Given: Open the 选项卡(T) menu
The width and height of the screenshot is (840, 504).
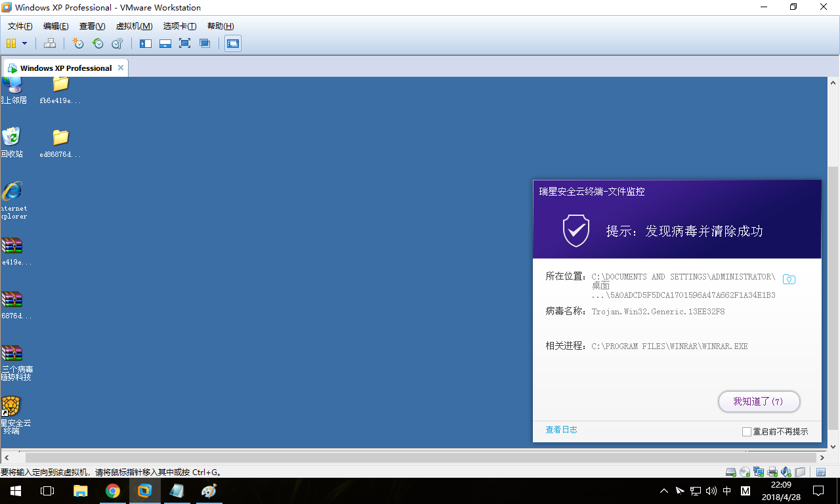Looking at the screenshot, I should pyautogui.click(x=180, y=26).
